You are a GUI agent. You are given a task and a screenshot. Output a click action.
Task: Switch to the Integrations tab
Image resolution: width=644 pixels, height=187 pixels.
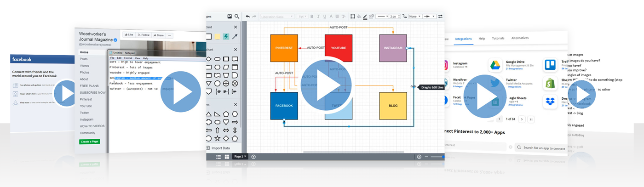pyautogui.click(x=463, y=39)
